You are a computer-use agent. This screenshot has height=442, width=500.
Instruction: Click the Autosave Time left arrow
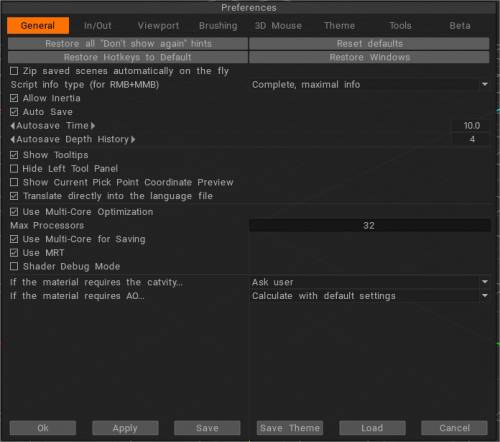pyautogui.click(x=13, y=126)
